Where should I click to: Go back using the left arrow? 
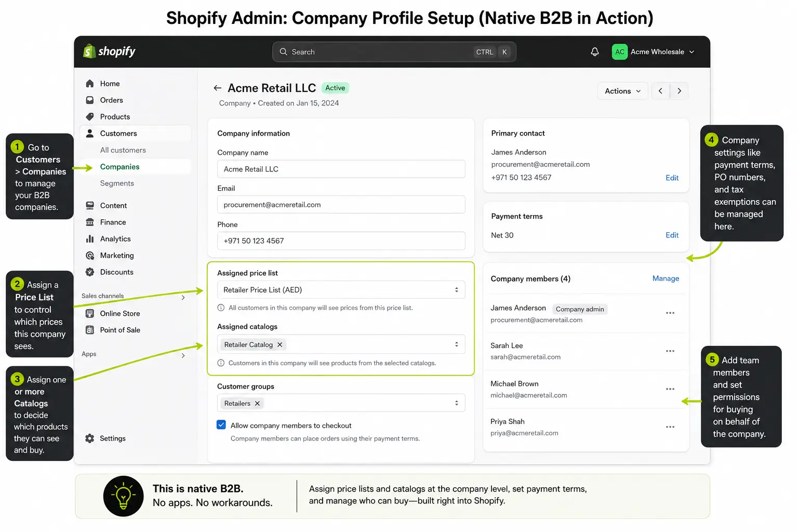218,88
